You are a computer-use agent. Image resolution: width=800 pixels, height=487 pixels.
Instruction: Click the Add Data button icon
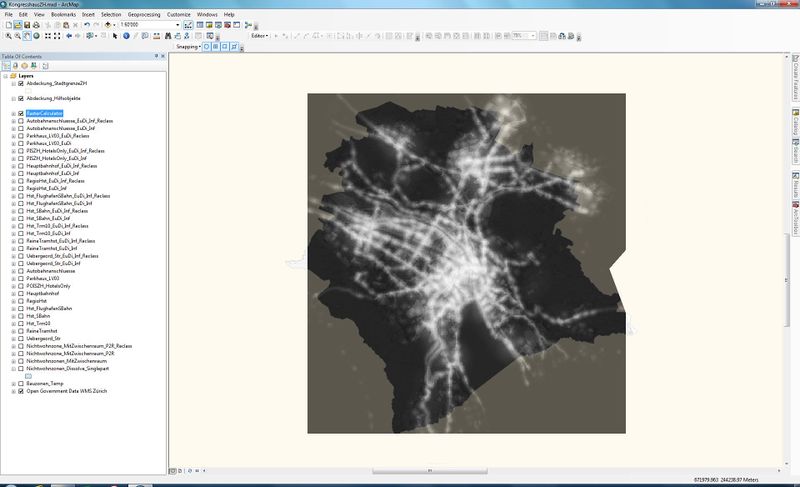[107, 25]
